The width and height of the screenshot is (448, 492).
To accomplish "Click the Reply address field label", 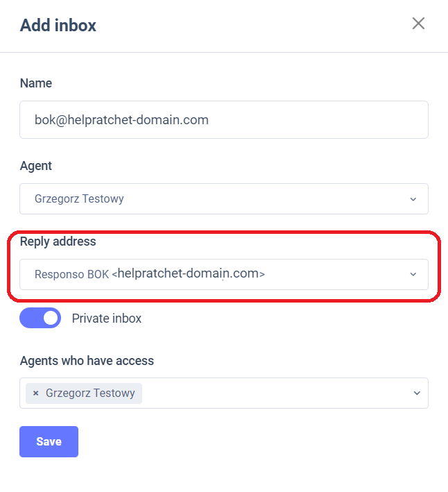I will (58, 241).
